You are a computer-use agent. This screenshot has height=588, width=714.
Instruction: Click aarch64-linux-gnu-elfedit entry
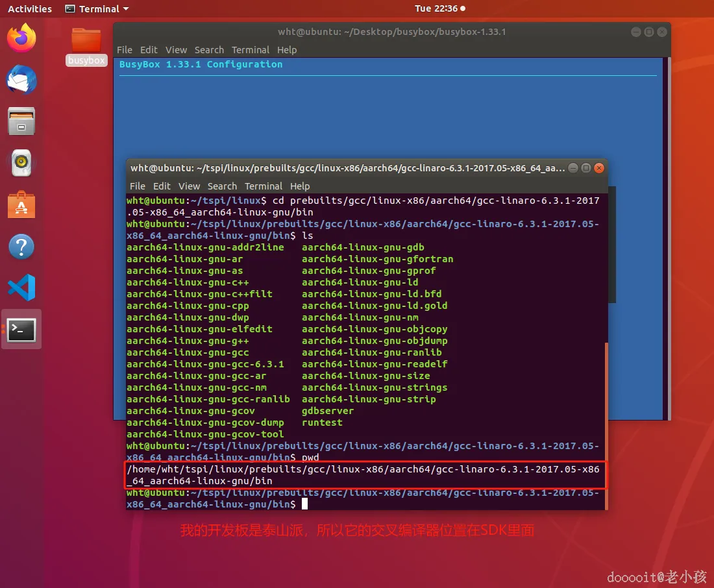[199, 329]
